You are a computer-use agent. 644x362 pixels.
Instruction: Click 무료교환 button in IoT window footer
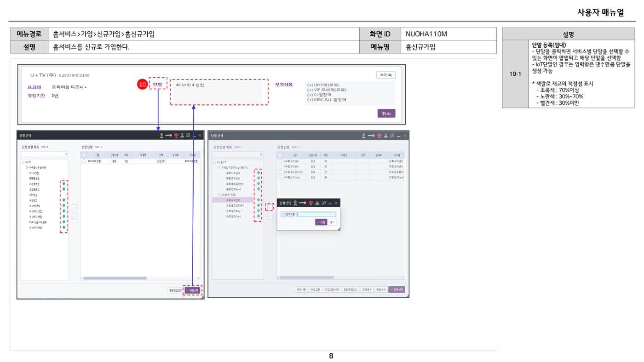[x=315, y=289]
